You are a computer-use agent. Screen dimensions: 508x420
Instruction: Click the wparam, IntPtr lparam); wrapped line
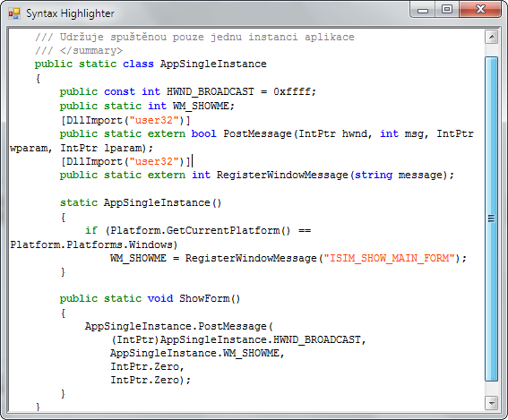[82, 148]
